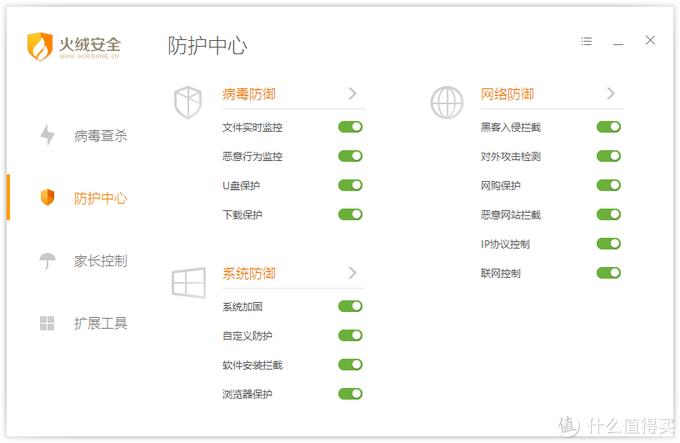Viewport: 680px width, 443px height.
Task: Click the Huorong flame shield logo
Action: (x=40, y=46)
